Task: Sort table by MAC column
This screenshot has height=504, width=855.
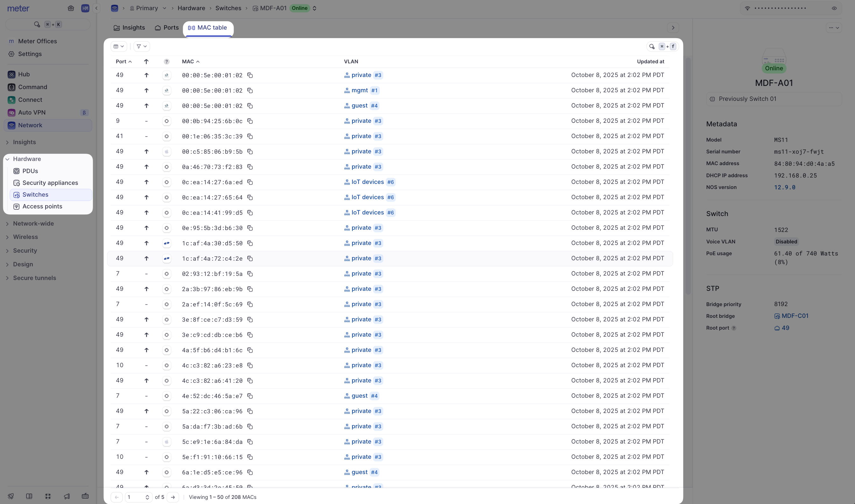Action: point(190,61)
